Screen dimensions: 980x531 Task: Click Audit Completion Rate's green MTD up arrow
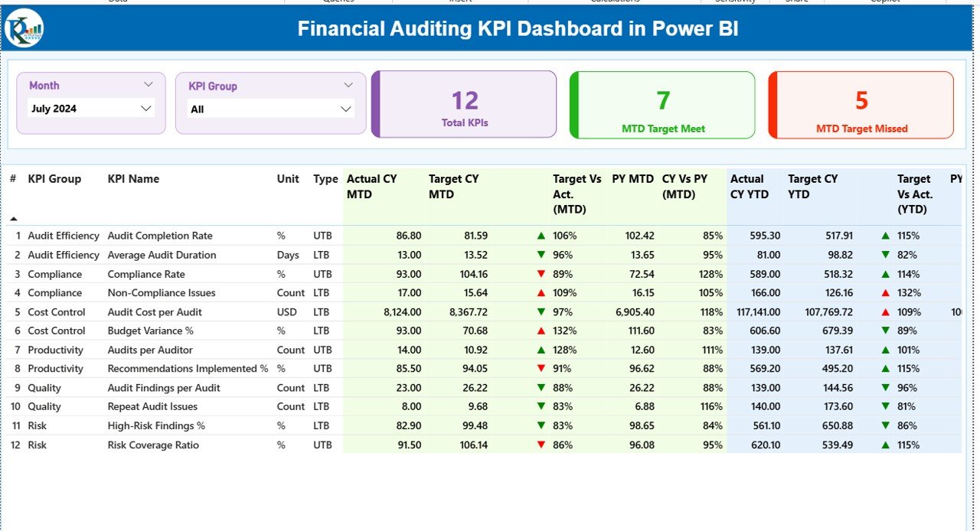coord(541,236)
